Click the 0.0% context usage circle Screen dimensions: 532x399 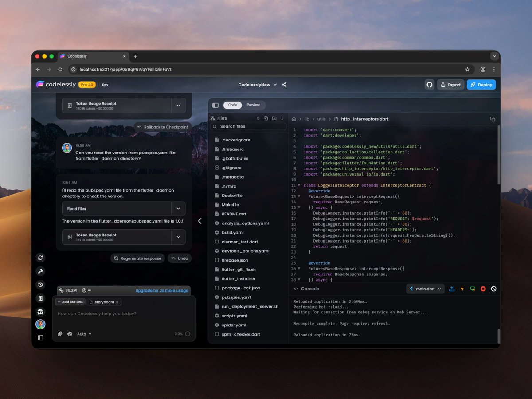coord(188,334)
